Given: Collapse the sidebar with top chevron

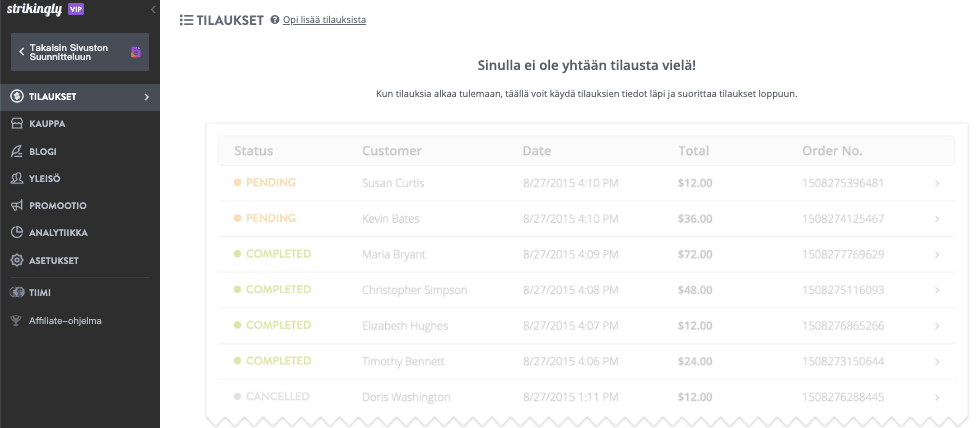Looking at the screenshot, I should point(152,9).
